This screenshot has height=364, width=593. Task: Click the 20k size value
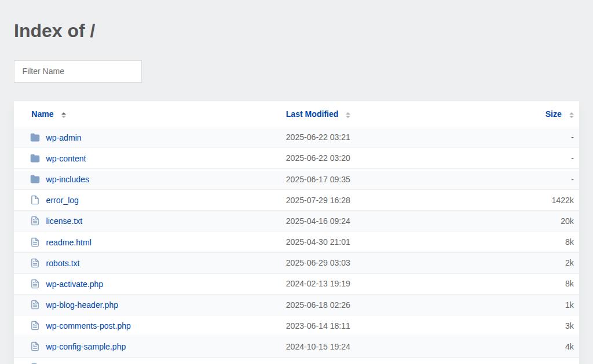tap(567, 220)
